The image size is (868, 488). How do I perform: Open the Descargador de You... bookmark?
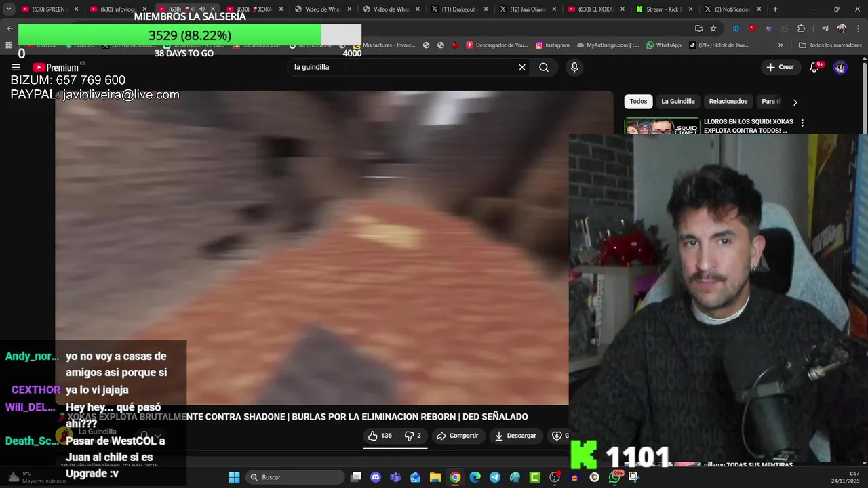click(x=497, y=45)
